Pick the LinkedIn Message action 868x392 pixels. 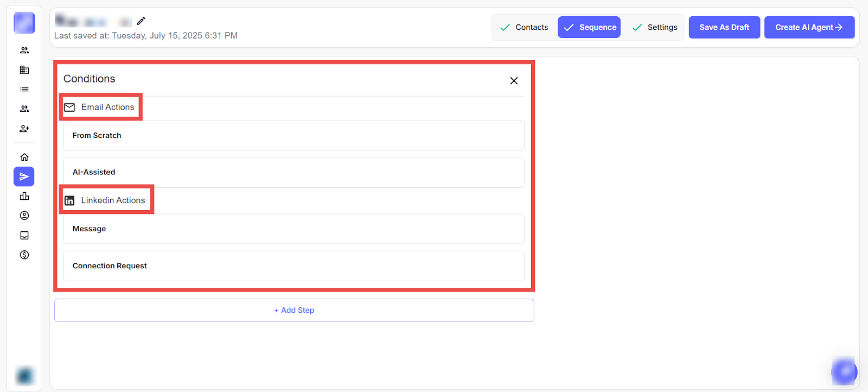point(293,229)
